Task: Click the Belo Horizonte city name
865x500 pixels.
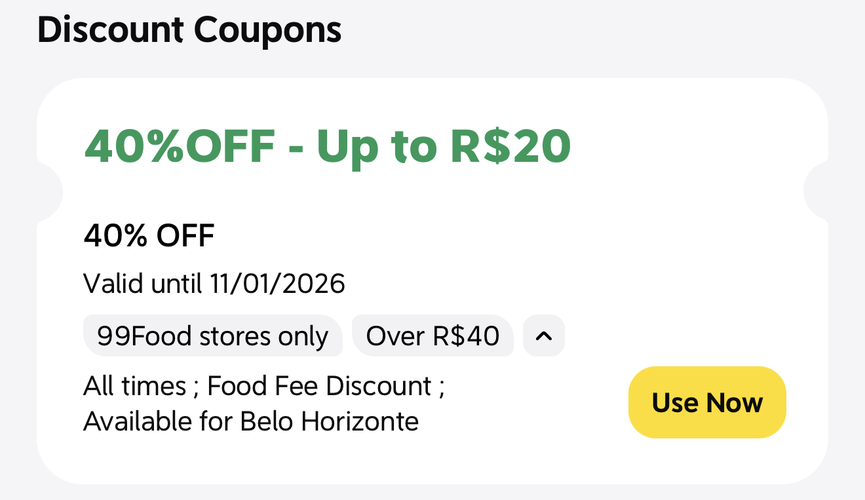Action: point(329,422)
